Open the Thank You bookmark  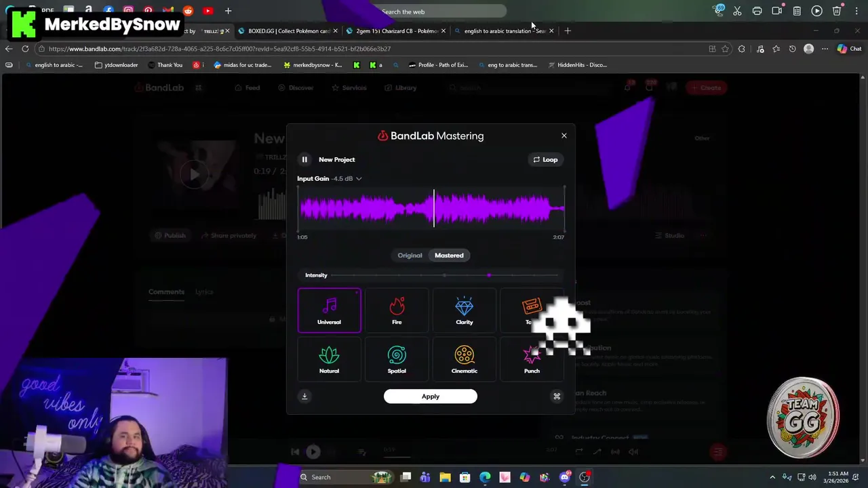(164, 65)
